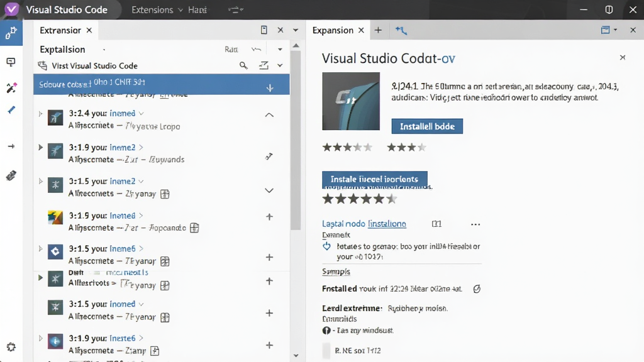Image resolution: width=644 pixels, height=362 pixels.
Task: Open the Extensions menu in the title bar
Action: click(157, 10)
